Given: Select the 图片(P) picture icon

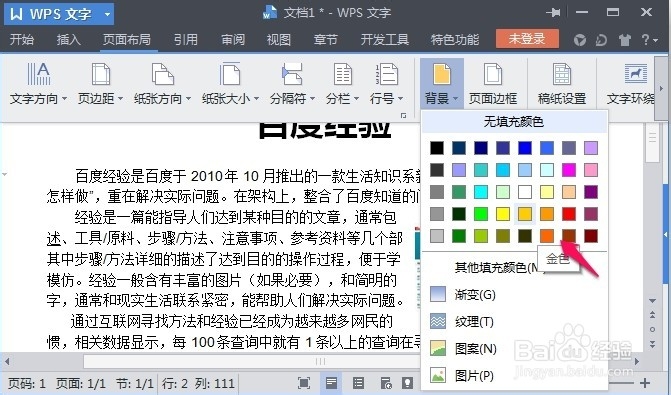Looking at the screenshot, I should 438,375.
